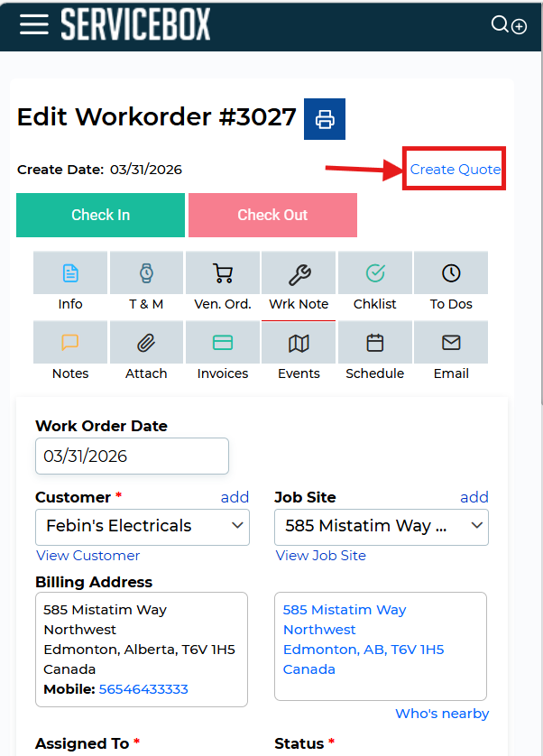
Task: Click the Who's nearby link
Action: [x=442, y=714]
